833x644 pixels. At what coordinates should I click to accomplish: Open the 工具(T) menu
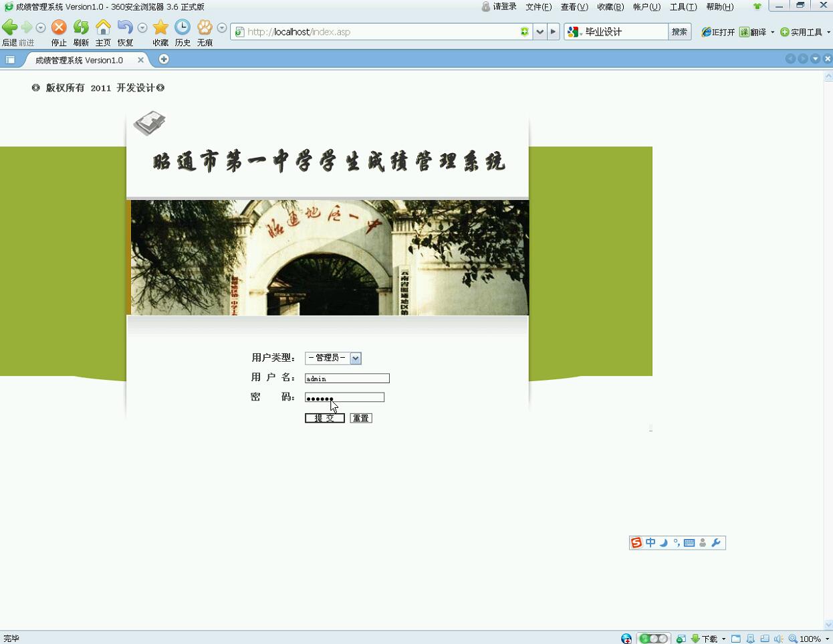pos(683,7)
